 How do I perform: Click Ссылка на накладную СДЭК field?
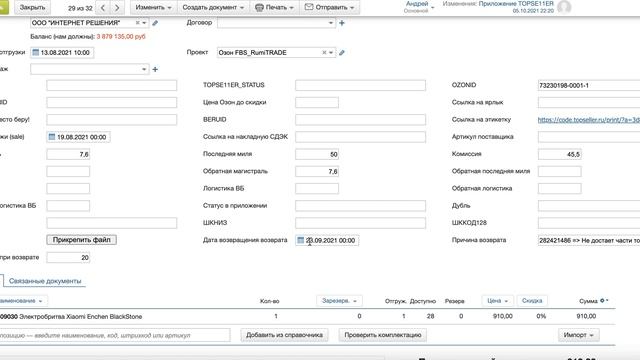click(360, 137)
